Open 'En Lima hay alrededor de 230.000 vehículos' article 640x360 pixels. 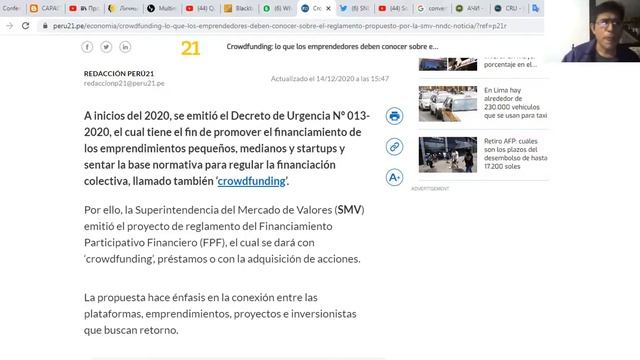pos(515,103)
